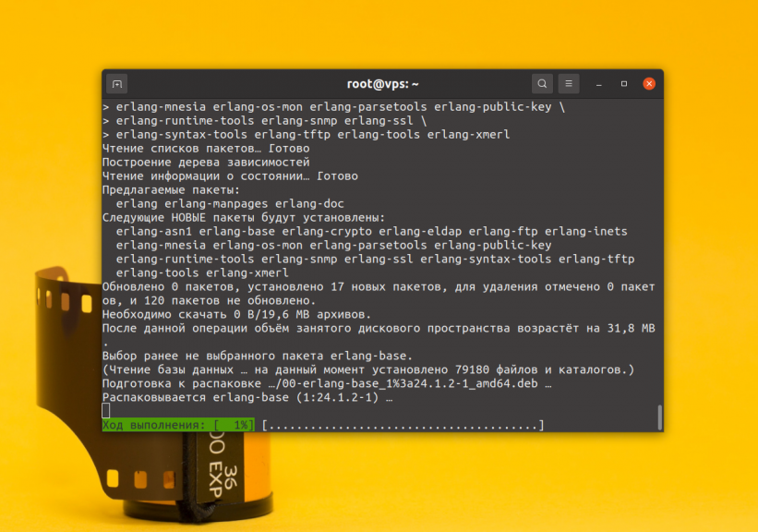The width and height of the screenshot is (758, 532).
Task: Click the green "Ход выполнения: [ 1%]" progress label
Action: [178, 425]
